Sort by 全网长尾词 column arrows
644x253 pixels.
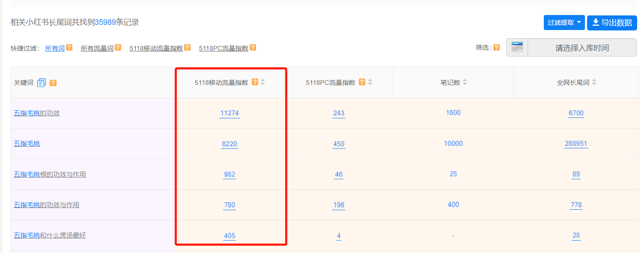[x=594, y=82]
